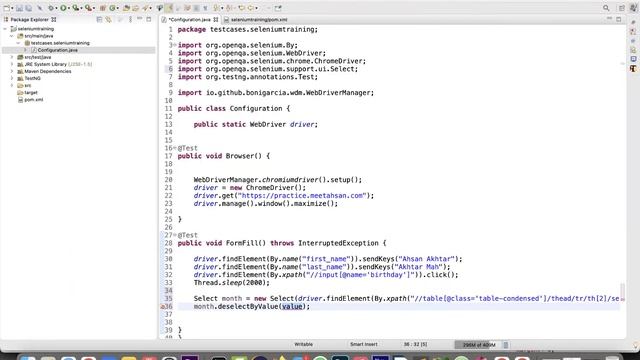Toggle Mark Occurrences highlighter icon
Viewport: 640px width, 360px height.
pyautogui.click(x=169, y=8)
